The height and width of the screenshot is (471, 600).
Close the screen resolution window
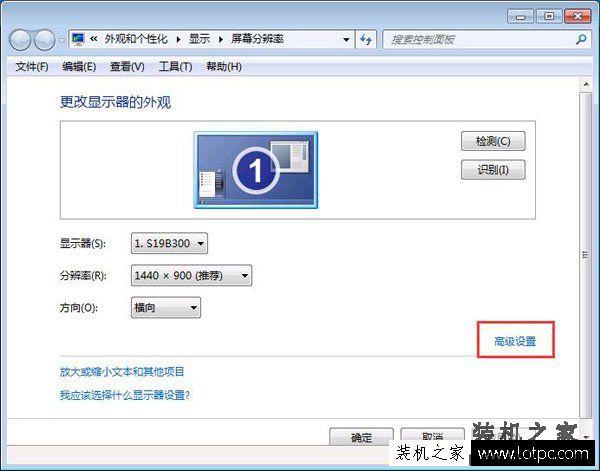click(x=578, y=16)
